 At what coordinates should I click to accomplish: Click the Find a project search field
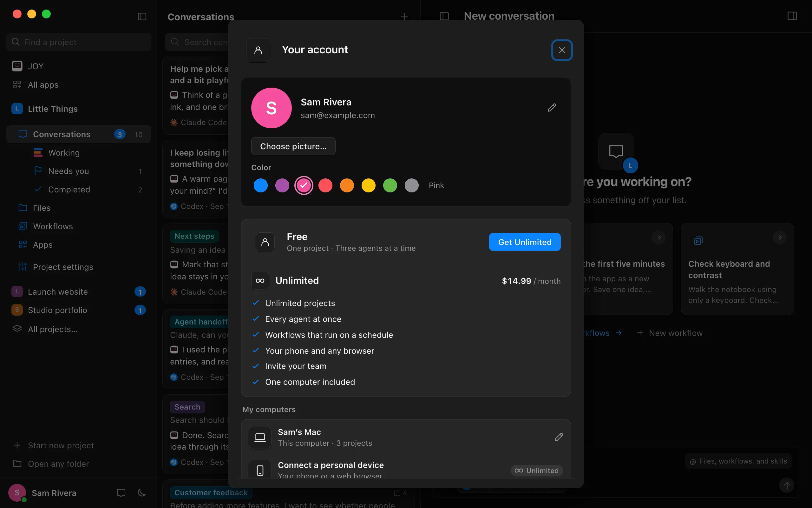point(79,42)
